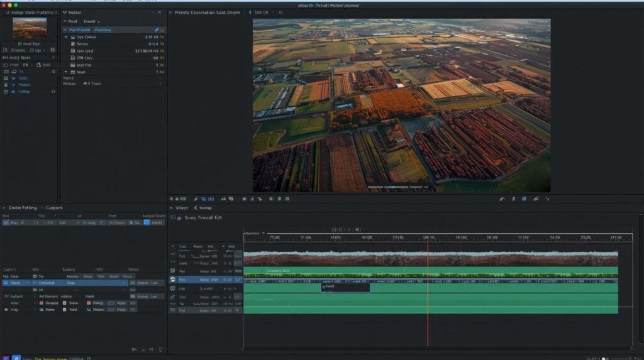Select the Cuspent tab next to Center Fatting
This screenshot has height=360, width=644.
point(55,208)
